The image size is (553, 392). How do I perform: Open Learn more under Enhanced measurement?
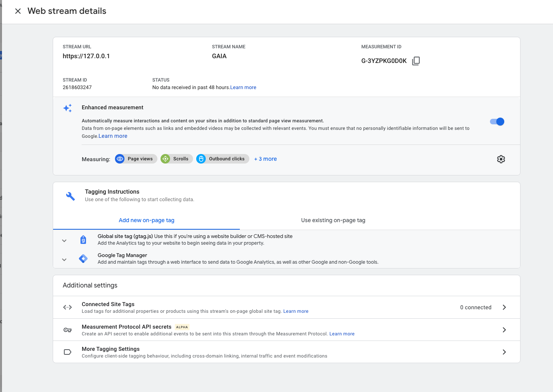[x=113, y=136]
